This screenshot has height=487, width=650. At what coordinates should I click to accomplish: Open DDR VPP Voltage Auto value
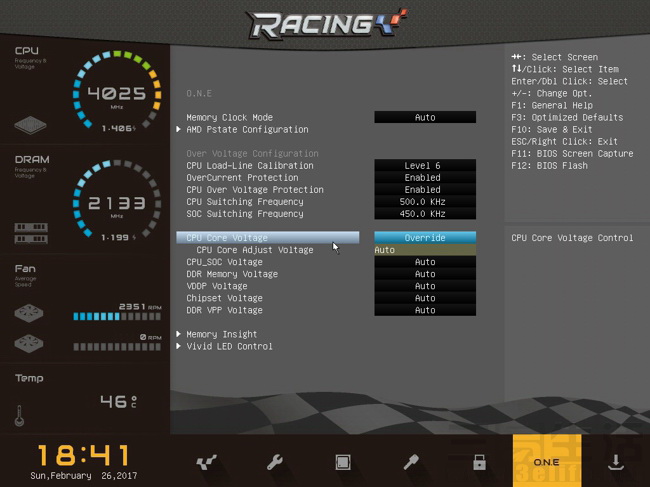pyautogui.click(x=425, y=310)
